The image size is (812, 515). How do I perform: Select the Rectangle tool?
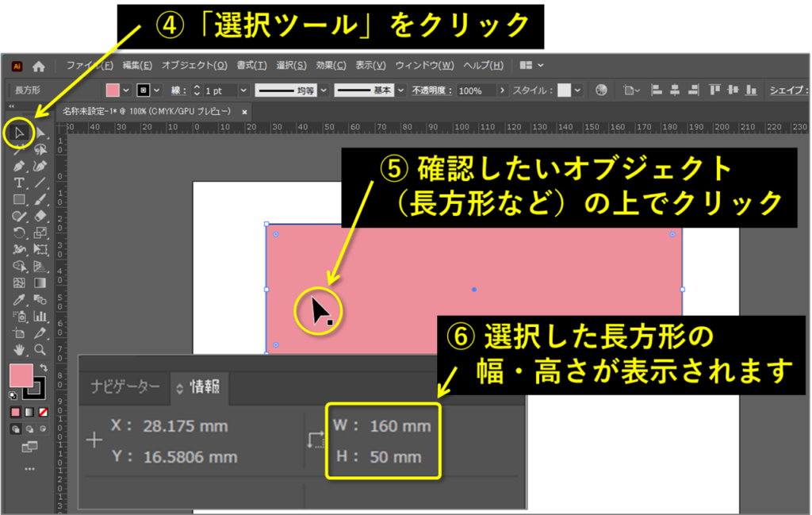point(19,199)
